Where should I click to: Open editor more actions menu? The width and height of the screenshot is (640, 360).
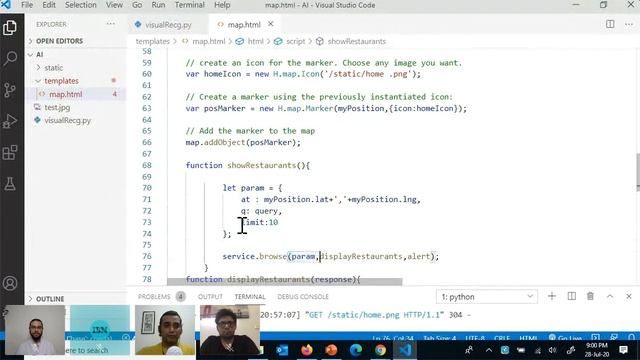click(629, 24)
